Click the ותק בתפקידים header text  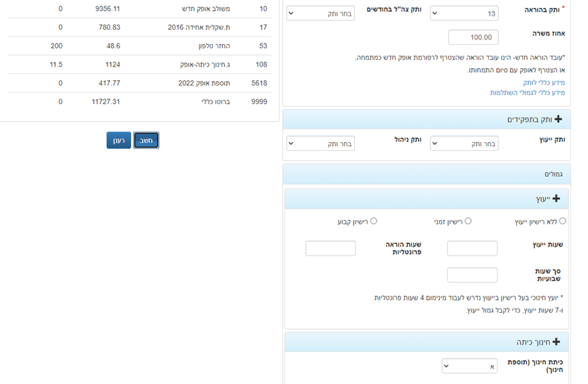point(530,120)
